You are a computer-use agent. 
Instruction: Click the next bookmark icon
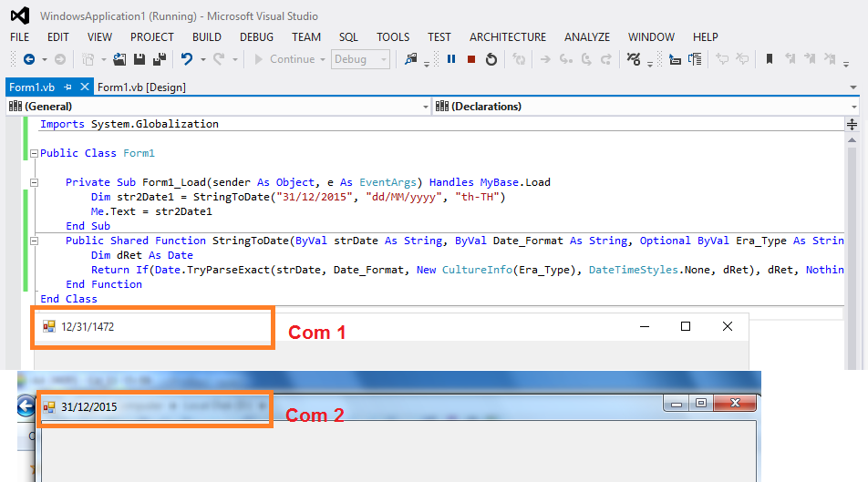pos(810,59)
